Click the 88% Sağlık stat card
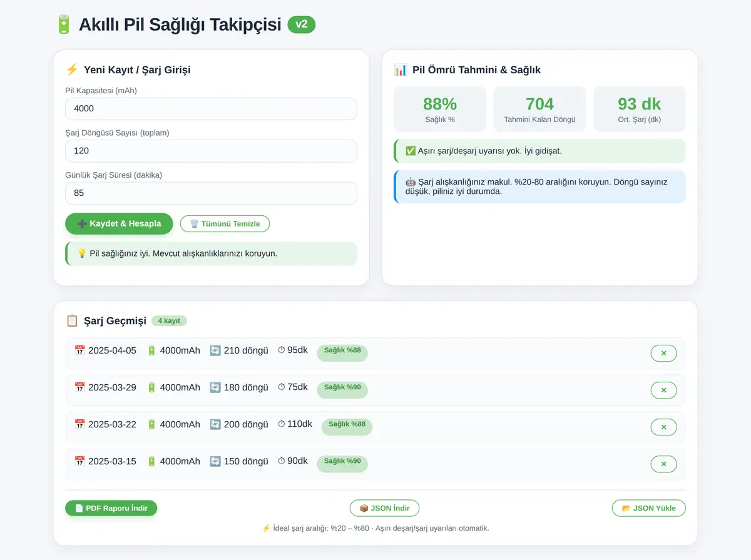Viewport: 751px width, 560px height. click(x=440, y=109)
